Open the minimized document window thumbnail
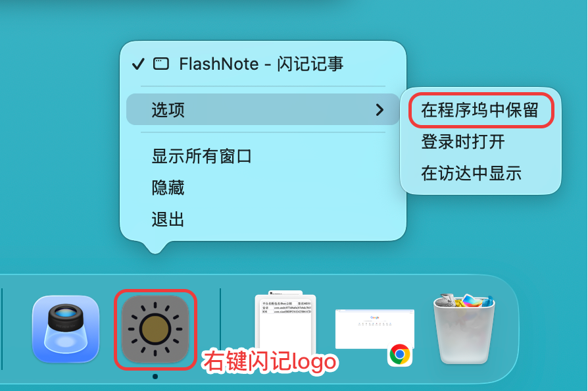The height and width of the screenshot is (391, 588). click(x=285, y=322)
